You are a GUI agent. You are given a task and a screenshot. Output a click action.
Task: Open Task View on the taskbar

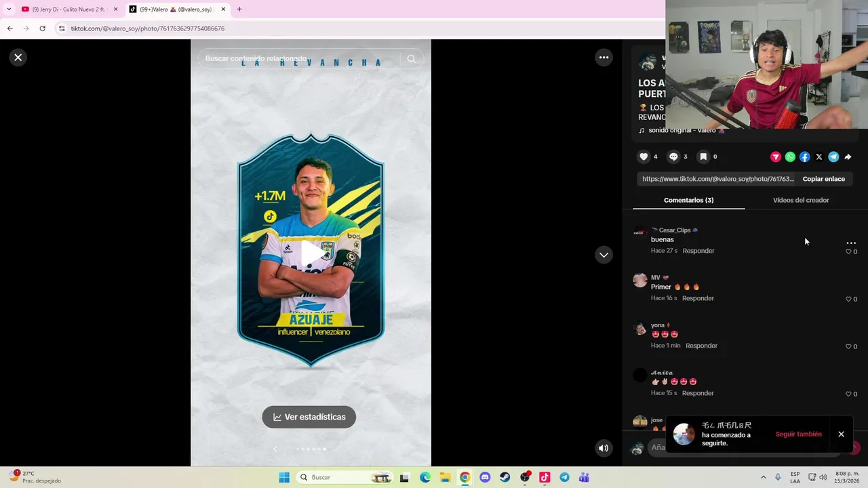coord(404,477)
